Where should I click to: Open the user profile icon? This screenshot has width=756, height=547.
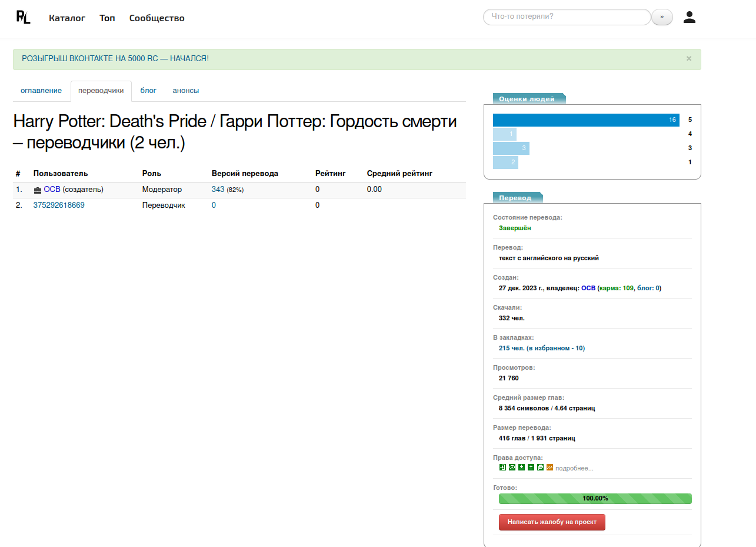point(689,17)
